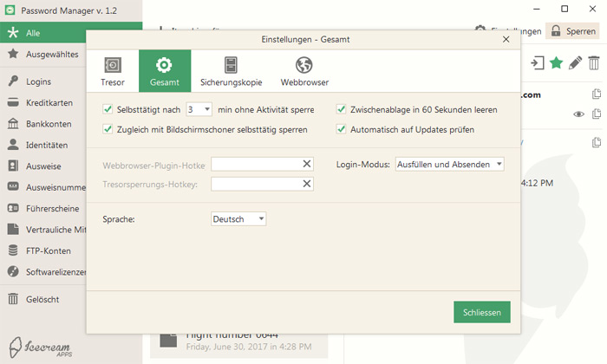Toggle lock with Bildschirmschoner checkbox
The image size is (607, 364).
pos(108,129)
